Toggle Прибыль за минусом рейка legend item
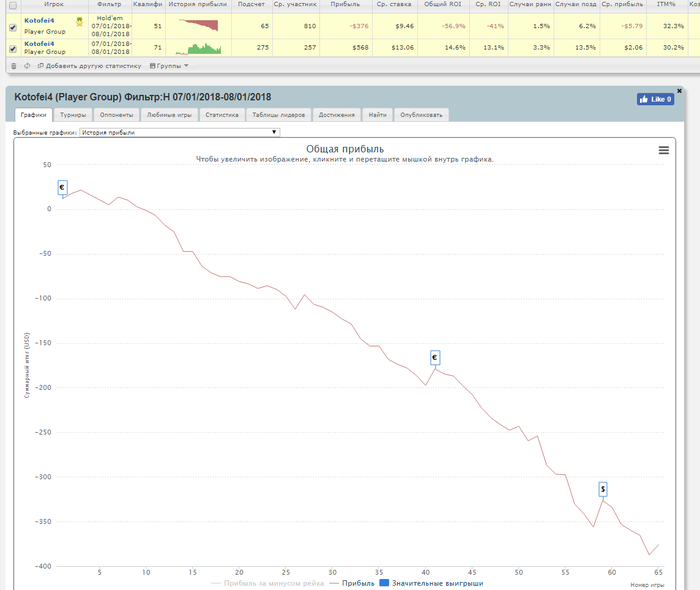The height and width of the screenshot is (590, 700). click(x=268, y=583)
